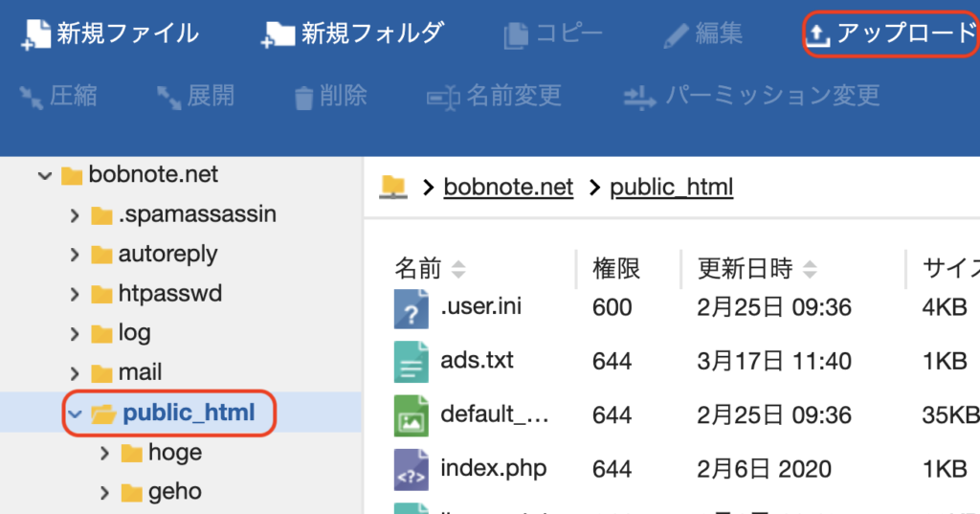The width and height of the screenshot is (980, 514).
Task: Click the log folder icon
Action: point(101,334)
